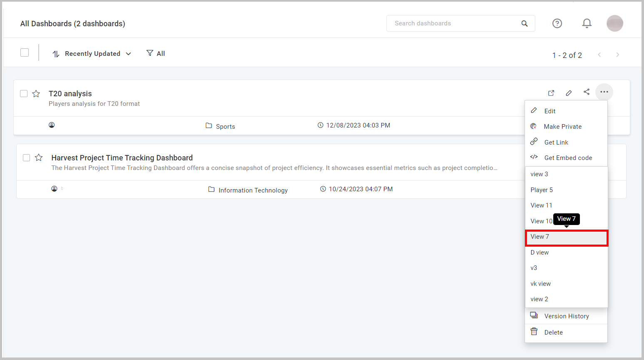
Task: Choose Make Private from the context menu
Action: [x=562, y=127]
